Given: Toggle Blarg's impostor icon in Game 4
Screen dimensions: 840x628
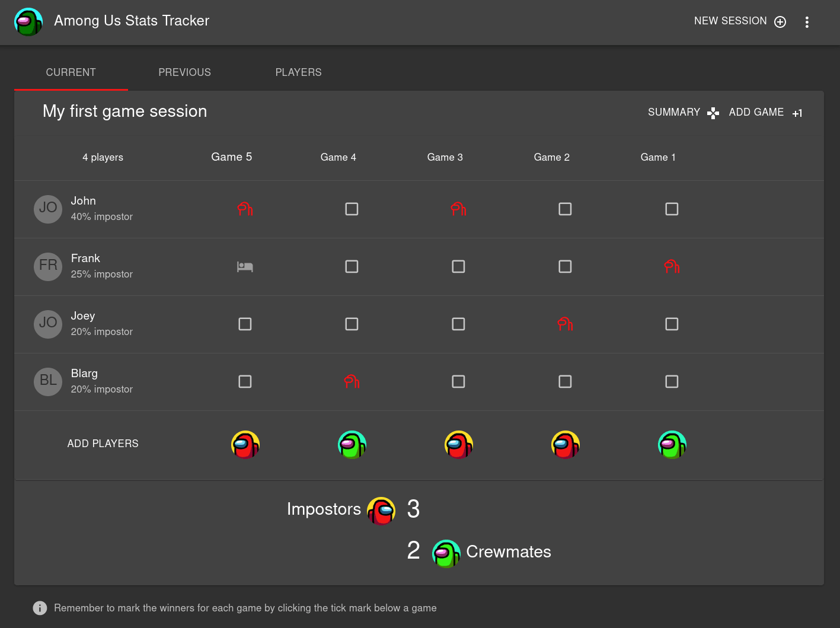Looking at the screenshot, I should click(x=352, y=381).
